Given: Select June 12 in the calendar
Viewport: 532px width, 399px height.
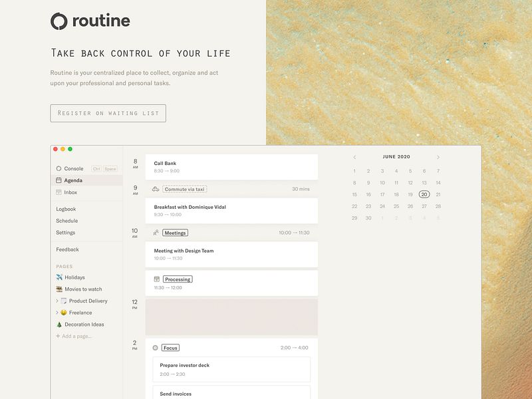Looking at the screenshot, I should coord(410,183).
